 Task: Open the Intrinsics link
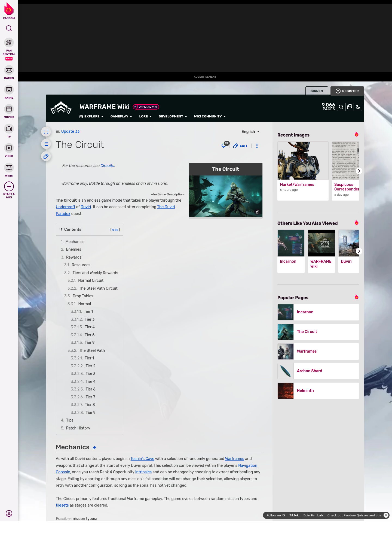click(x=143, y=472)
